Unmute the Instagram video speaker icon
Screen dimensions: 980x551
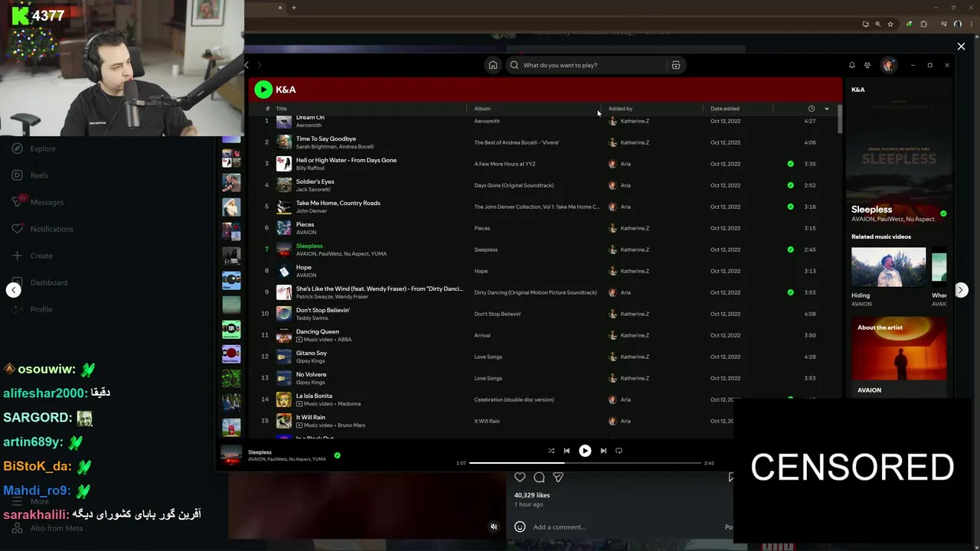tap(494, 527)
